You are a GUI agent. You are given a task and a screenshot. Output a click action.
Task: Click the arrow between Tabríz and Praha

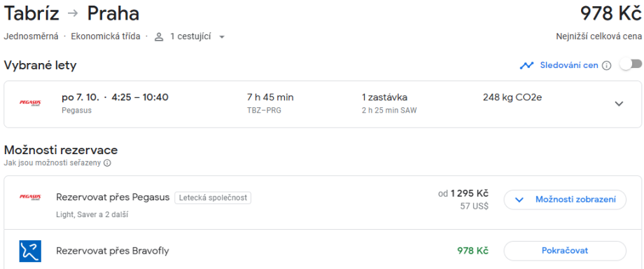[x=73, y=13]
